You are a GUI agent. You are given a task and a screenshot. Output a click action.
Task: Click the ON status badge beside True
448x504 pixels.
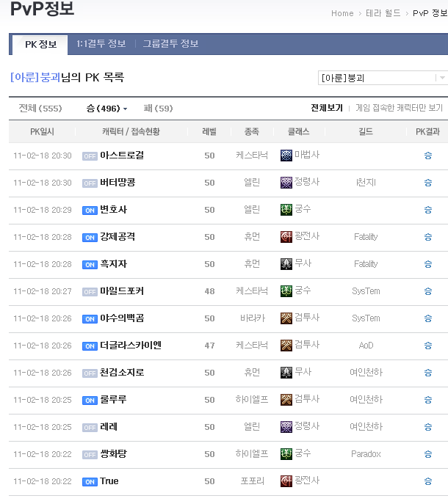coord(90,482)
